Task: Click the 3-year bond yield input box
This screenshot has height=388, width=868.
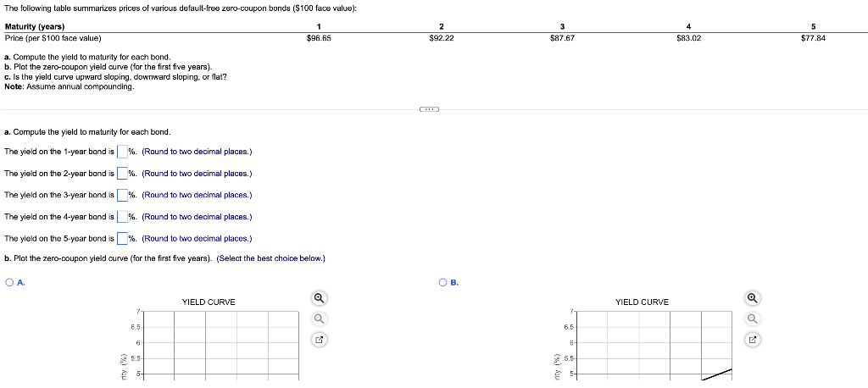Action: click(122, 195)
